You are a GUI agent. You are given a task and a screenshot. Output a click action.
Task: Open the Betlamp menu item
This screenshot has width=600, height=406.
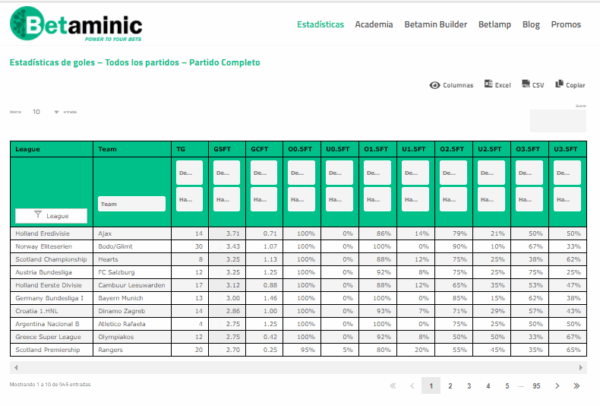(494, 24)
